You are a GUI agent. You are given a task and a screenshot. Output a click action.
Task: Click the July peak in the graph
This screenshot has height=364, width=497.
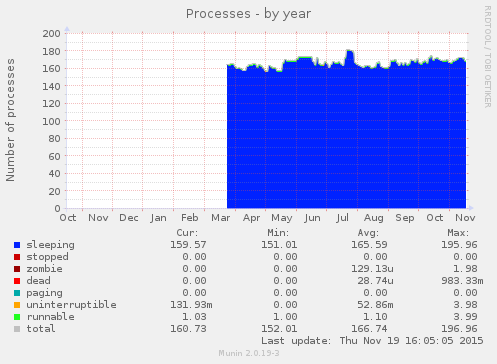[349, 51]
